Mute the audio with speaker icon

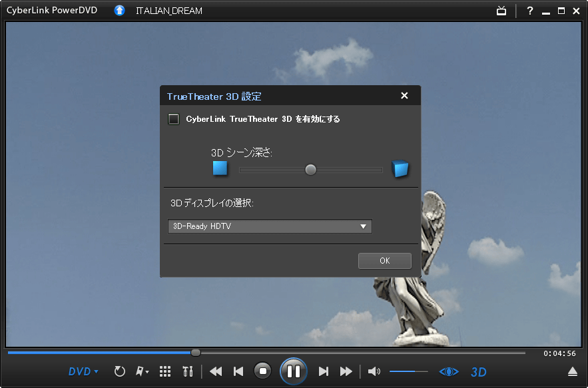coord(374,371)
